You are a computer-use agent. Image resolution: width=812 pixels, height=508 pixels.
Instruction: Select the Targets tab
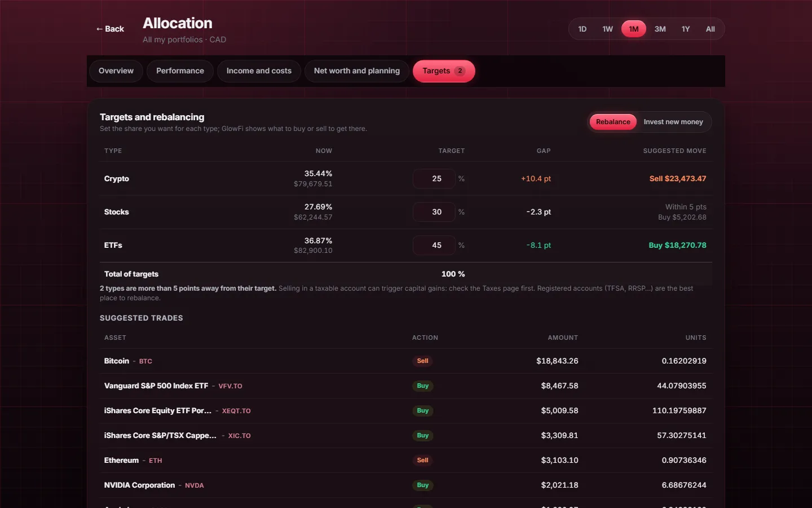click(444, 71)
